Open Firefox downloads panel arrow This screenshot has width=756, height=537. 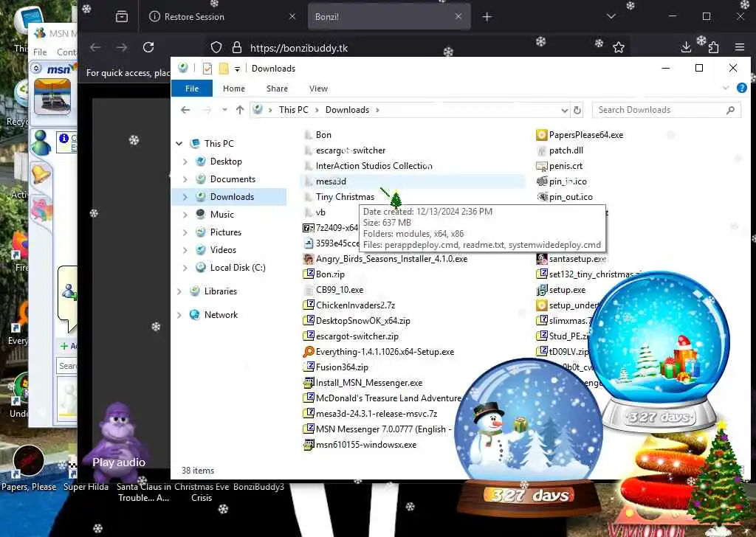point(686,47)
